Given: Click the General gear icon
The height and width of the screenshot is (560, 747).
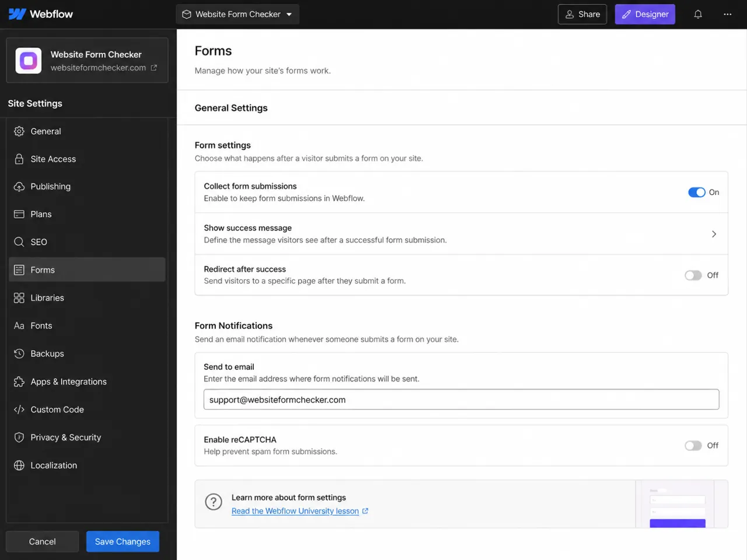Looking at the screenshot, I should (19, 131).
